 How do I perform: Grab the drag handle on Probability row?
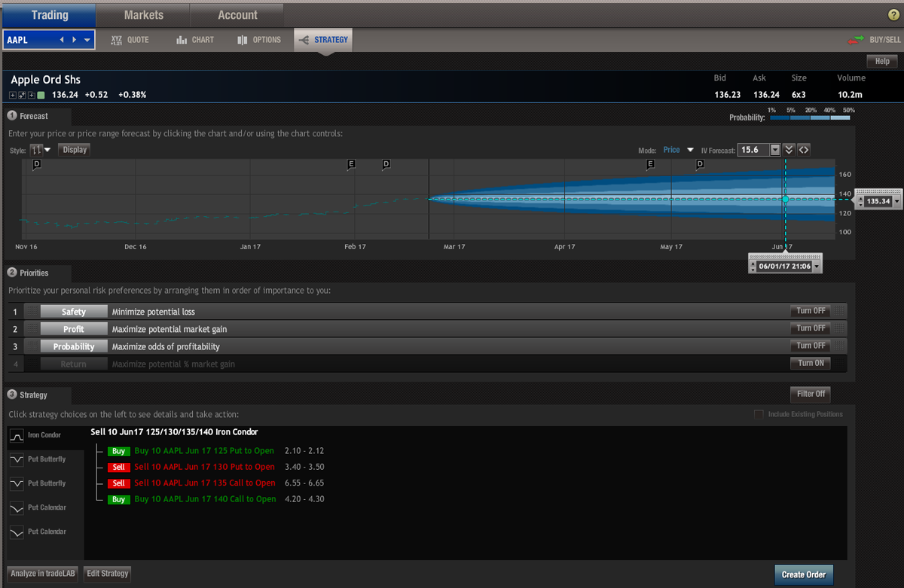31,346
